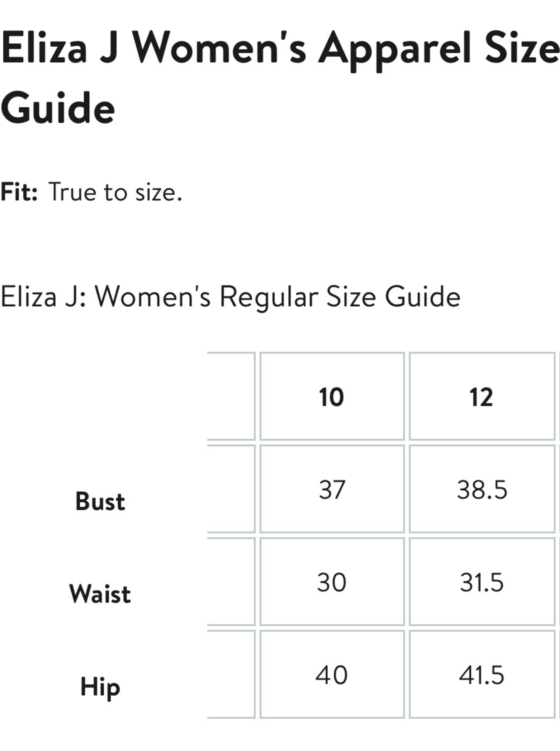
Task: Click the size 10 column header
Action: pyautogui.click(x=332, y=396)
